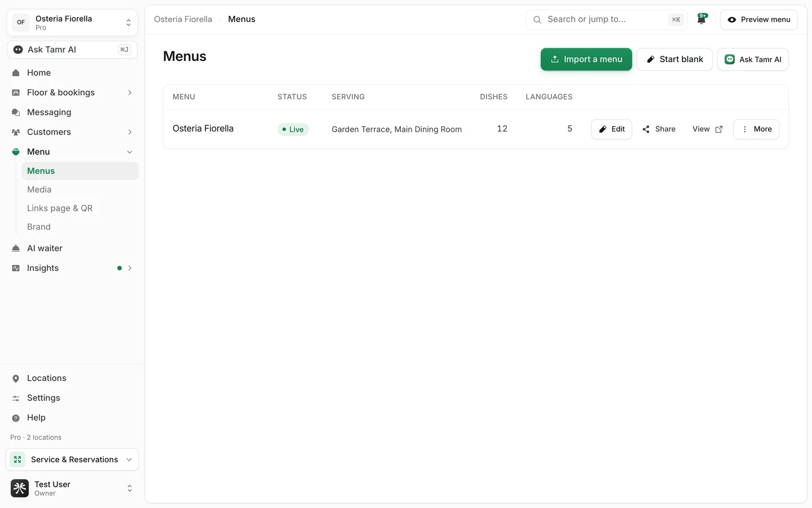812x508 pixels.
Task: Open the Service & Reservations dropdown
Action: pos(72,459)
